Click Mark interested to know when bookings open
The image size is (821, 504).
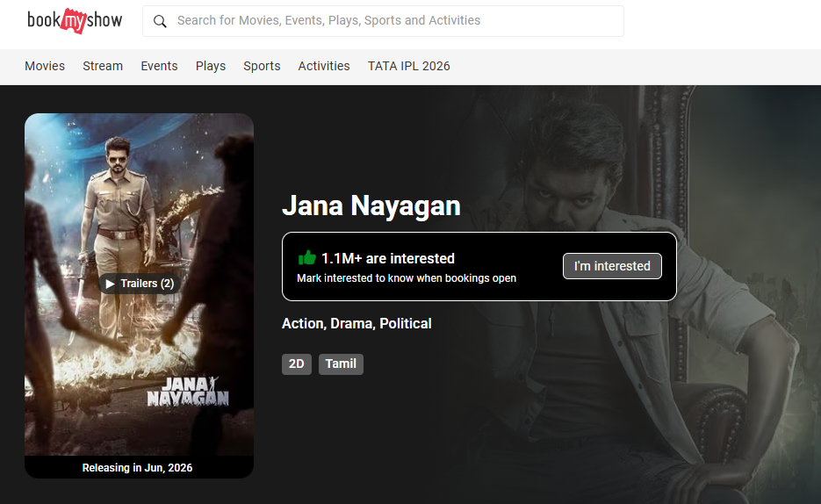point(407,278)
